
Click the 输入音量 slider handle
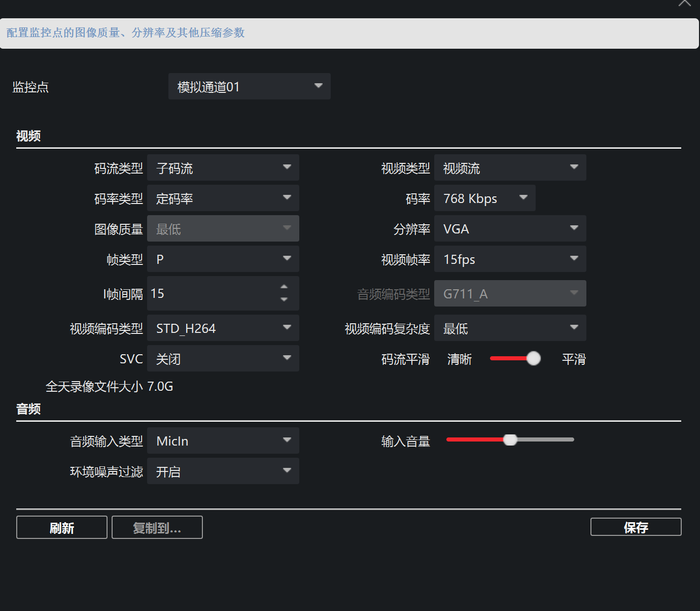(x=510, y=439)
